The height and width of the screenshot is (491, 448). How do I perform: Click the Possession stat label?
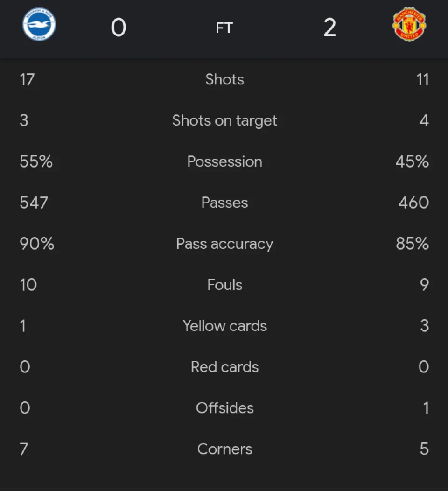(224, 161)
